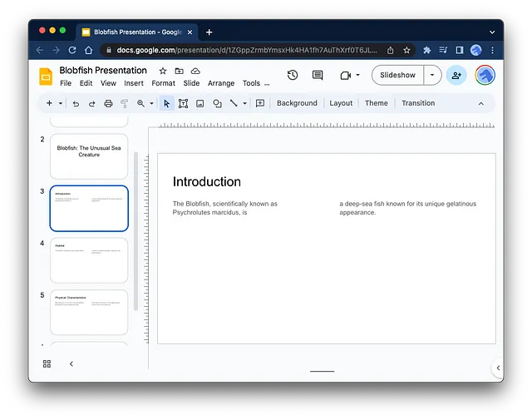Open the Insert menu

[x=134, y=83]
